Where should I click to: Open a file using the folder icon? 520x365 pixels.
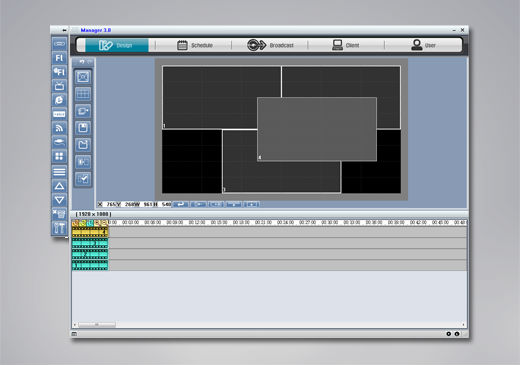tap(83, 145)
